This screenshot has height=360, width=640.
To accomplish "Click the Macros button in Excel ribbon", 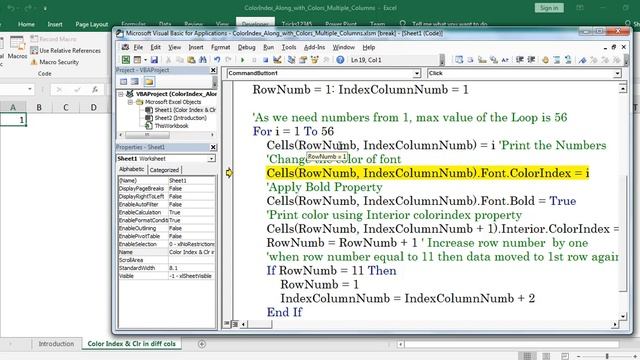I will pos(17,48).
